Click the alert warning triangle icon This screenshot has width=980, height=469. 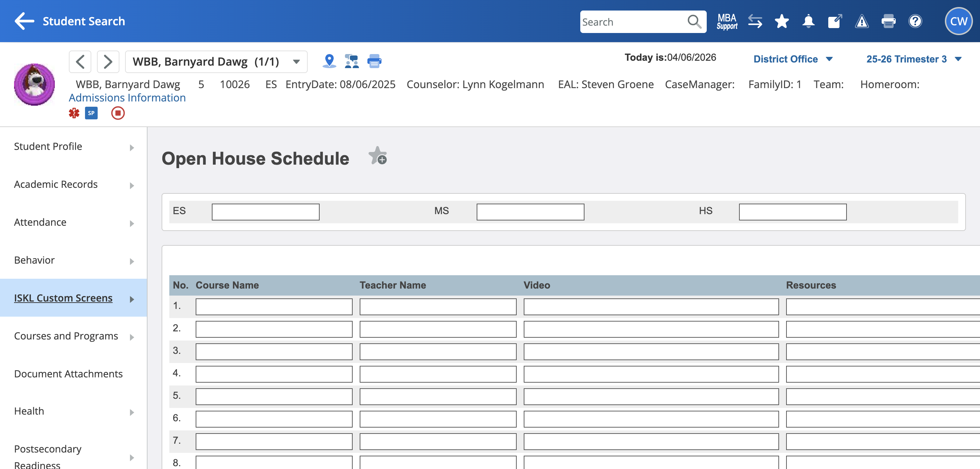[861, 21]
